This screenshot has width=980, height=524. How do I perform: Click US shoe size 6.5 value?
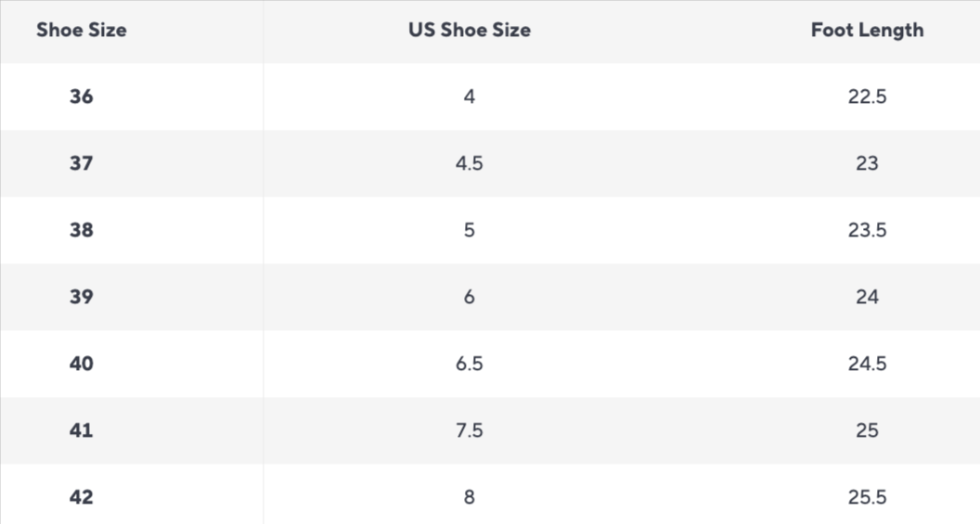pos(470,364)
